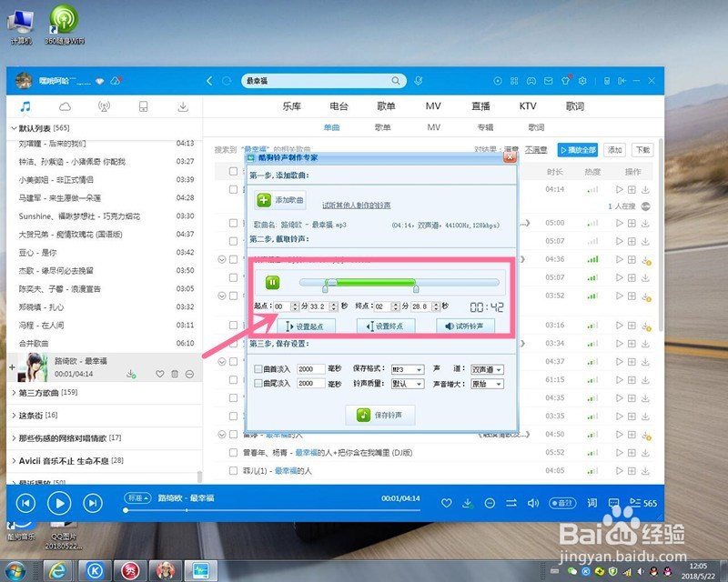Tick the select-all checkbox in results header

click(x=233, y=171)
